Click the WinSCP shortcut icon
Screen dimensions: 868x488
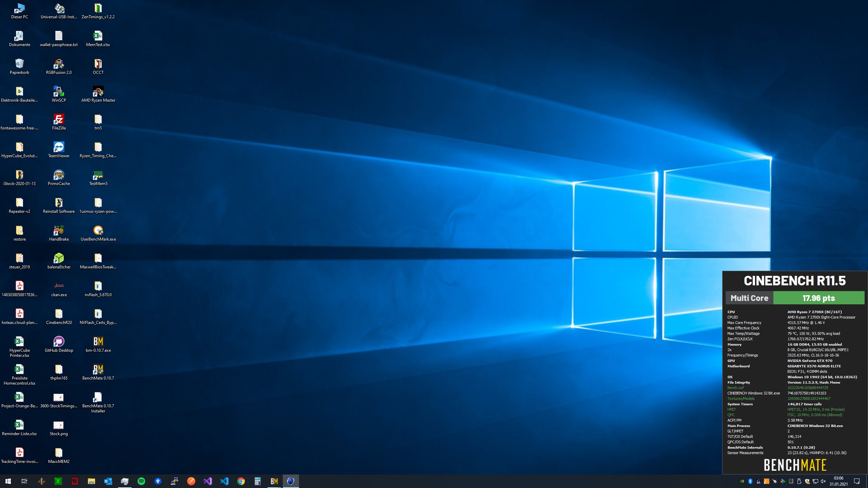tap(59, 94)
